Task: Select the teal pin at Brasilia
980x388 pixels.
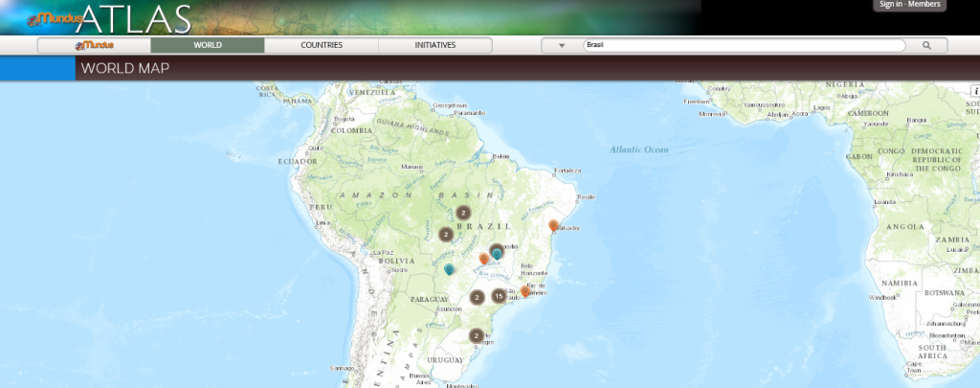Action: pyautogui.click(x=497, y=254)
